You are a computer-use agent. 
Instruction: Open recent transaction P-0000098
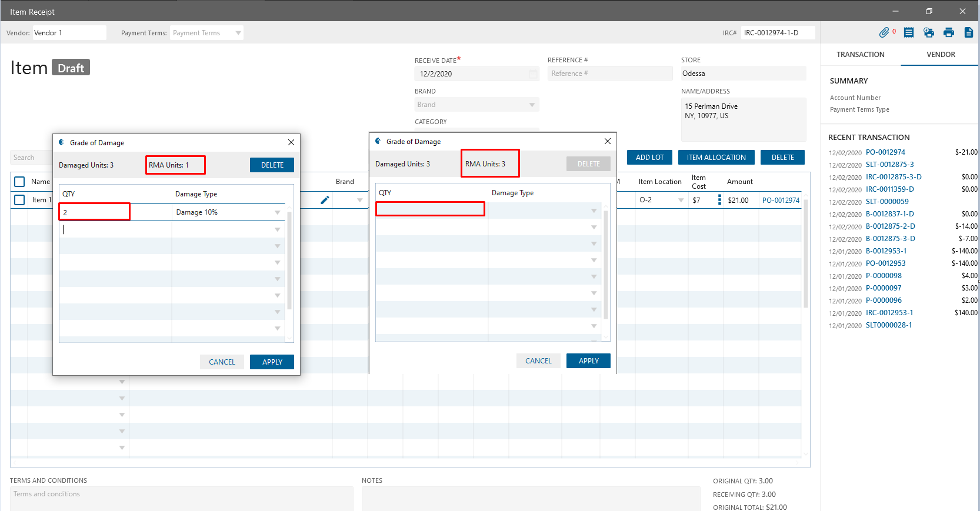tap(884, 276)
